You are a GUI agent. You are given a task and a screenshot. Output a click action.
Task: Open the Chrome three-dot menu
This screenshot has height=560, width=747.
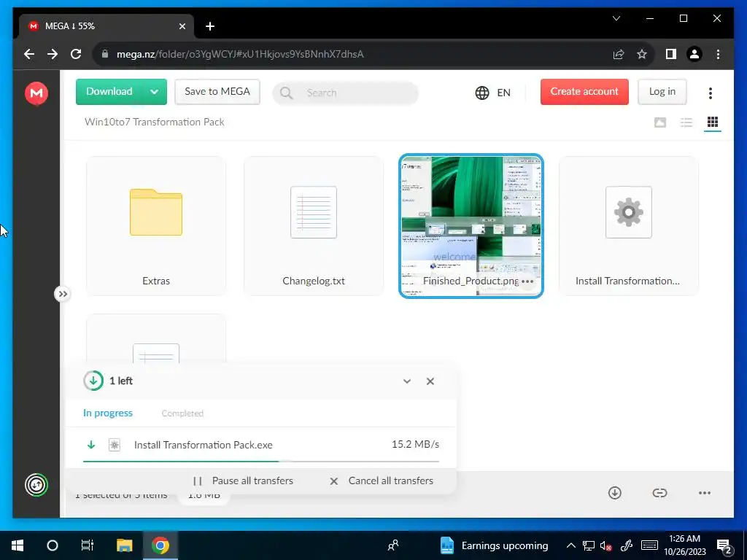coord(718,54)
